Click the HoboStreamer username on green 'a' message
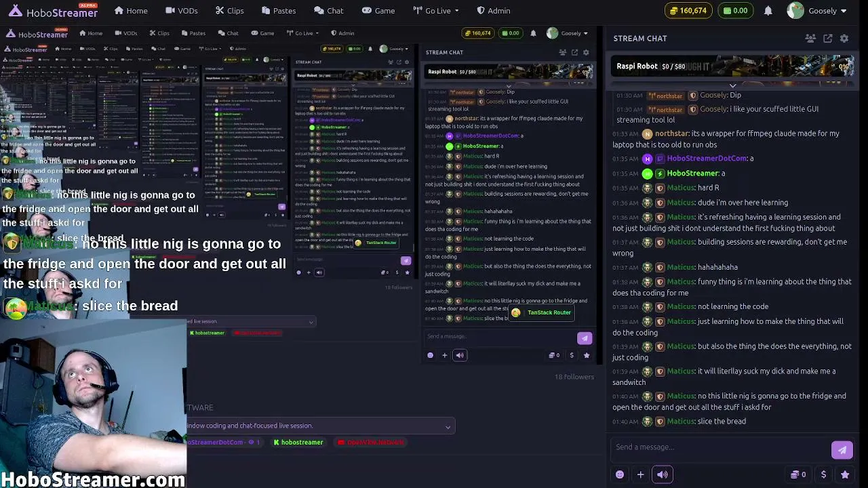The width and height of the screenshot is (868, 488). [x=692, y=174]
